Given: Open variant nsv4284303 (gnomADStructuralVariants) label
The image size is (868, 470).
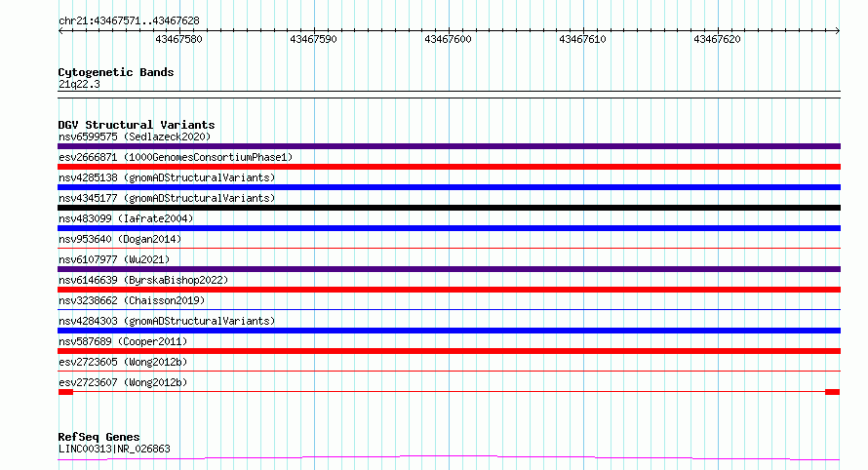Looking at the screenshot, I should [x=167, y=321].
